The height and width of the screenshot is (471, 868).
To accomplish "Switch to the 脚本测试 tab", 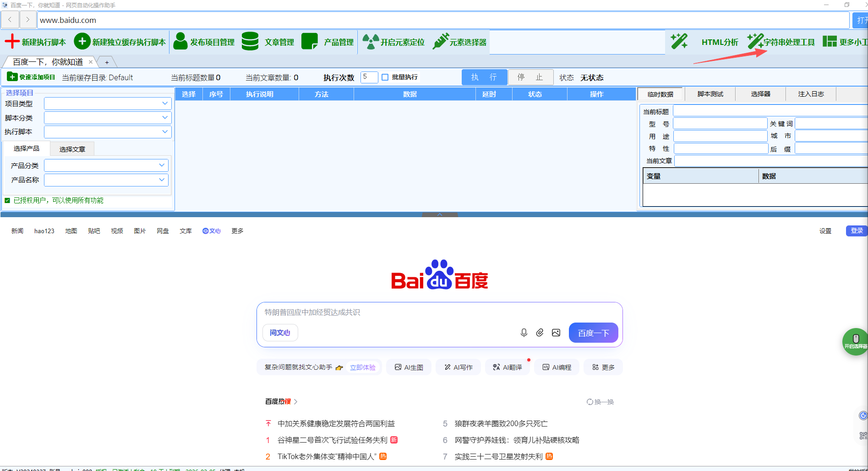I will coord(710,94).
